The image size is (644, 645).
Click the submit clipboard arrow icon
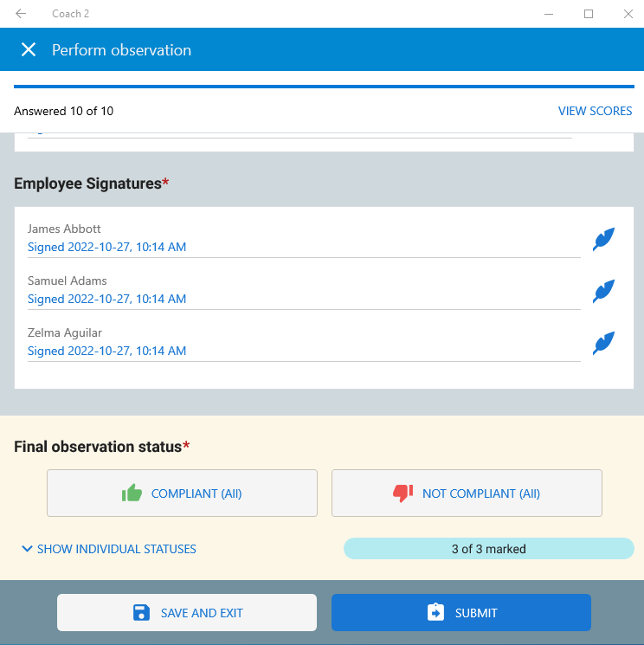[x=435, y=612]
